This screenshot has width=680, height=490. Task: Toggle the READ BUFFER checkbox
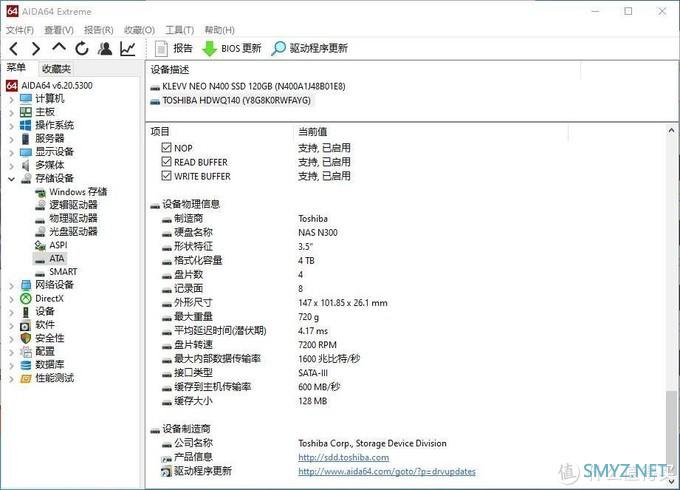click(x=166, y=162)
